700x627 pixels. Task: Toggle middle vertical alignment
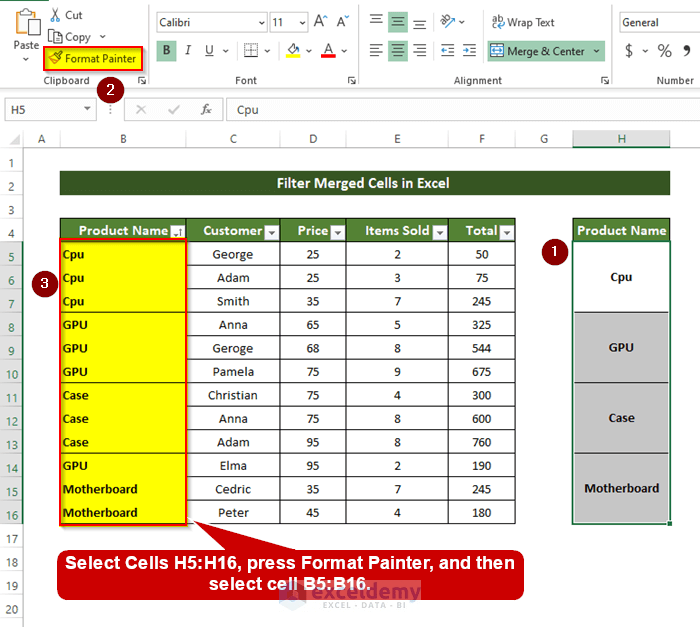point(398,22)
